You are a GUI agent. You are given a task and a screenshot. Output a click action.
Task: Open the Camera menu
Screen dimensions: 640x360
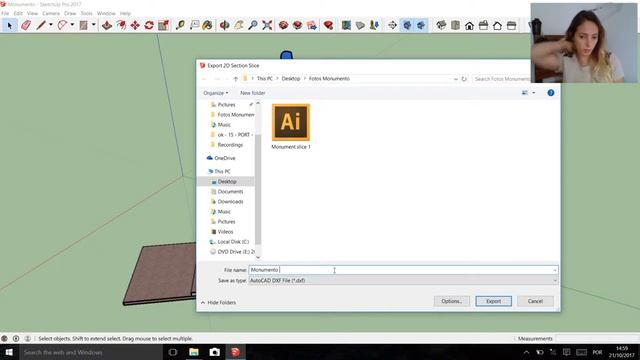coord(51,13)
